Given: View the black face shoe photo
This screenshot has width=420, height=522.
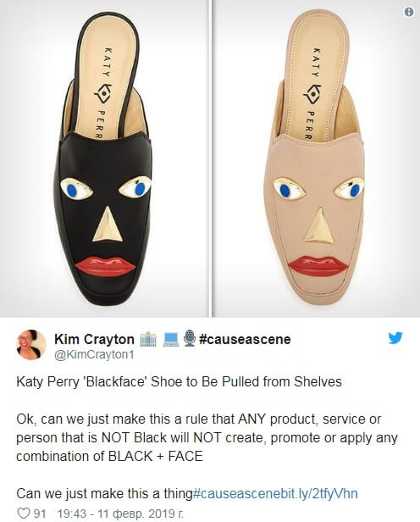Looking at the screenshot, I should pos(104,158).
